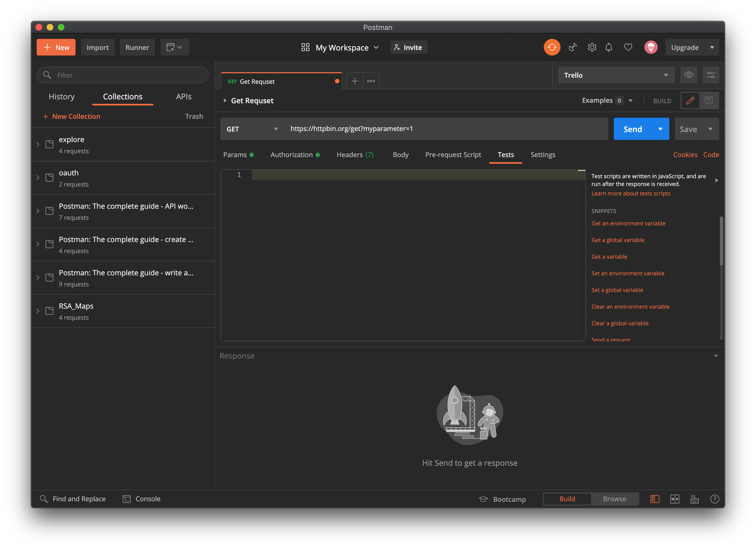Viewport: 756px width, 549px height.
Task: Open the History tab in sidebar
Action: pos(62,97)
